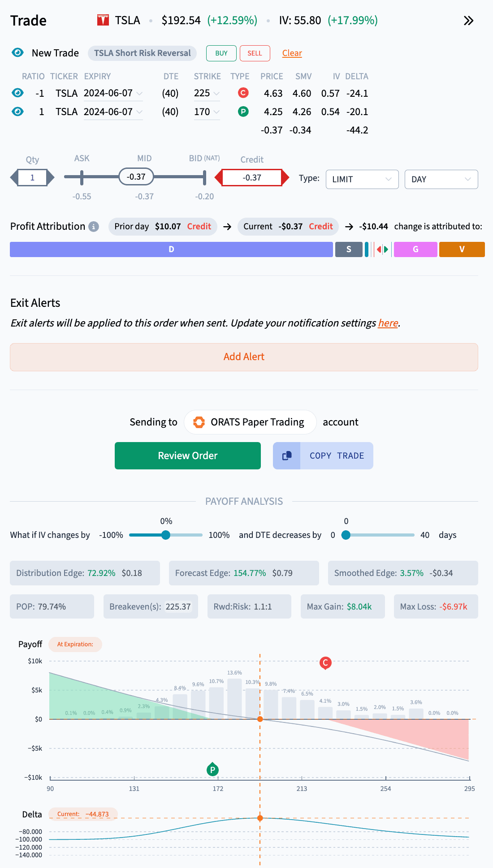Click the Max Loss -$6.97k stat box
This screenshot has height=868, width=493.
point(436,607)
